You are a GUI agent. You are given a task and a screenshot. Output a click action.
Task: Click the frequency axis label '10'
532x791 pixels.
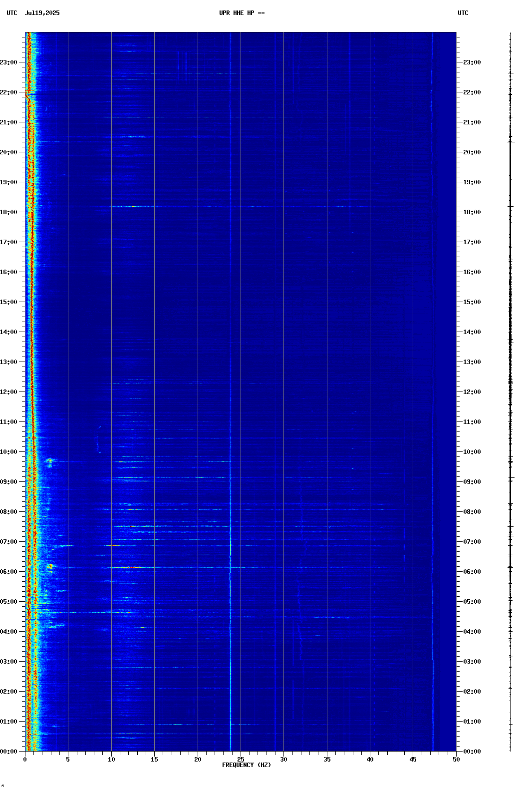click(111, 760)
